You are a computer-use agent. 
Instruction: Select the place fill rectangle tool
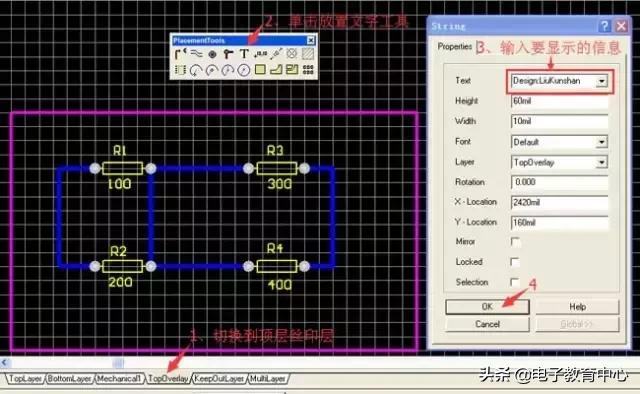tap(260, 70)
